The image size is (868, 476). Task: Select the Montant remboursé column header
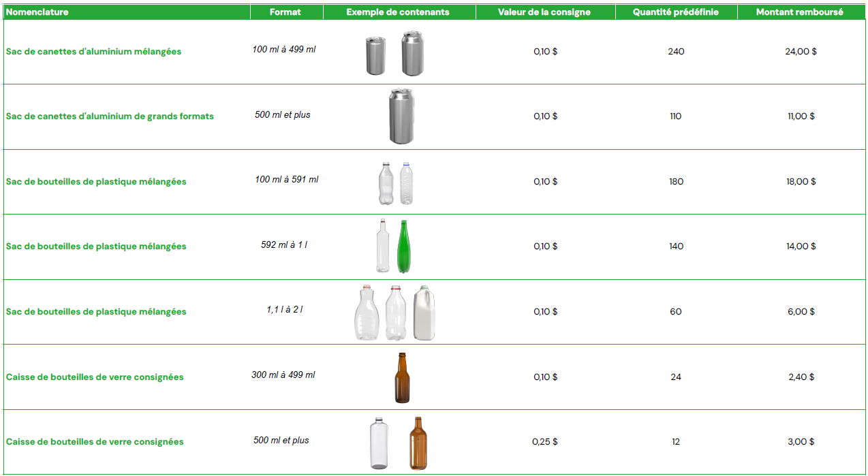(799, 12)
